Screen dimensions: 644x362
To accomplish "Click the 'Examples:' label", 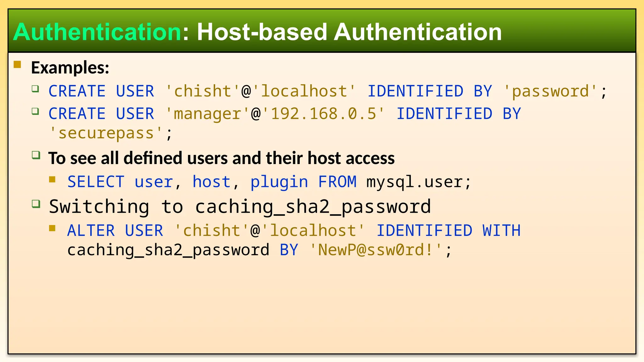I will (70, 68).
